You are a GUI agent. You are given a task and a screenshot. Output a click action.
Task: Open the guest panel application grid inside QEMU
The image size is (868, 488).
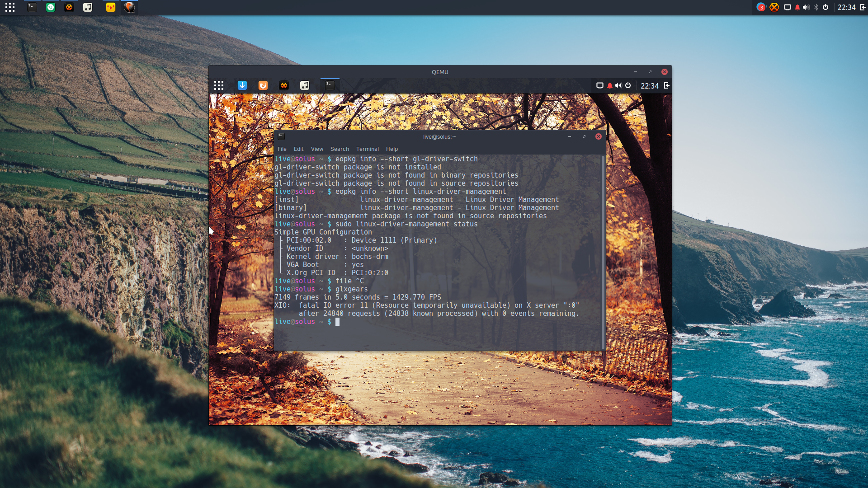(219, 85)
